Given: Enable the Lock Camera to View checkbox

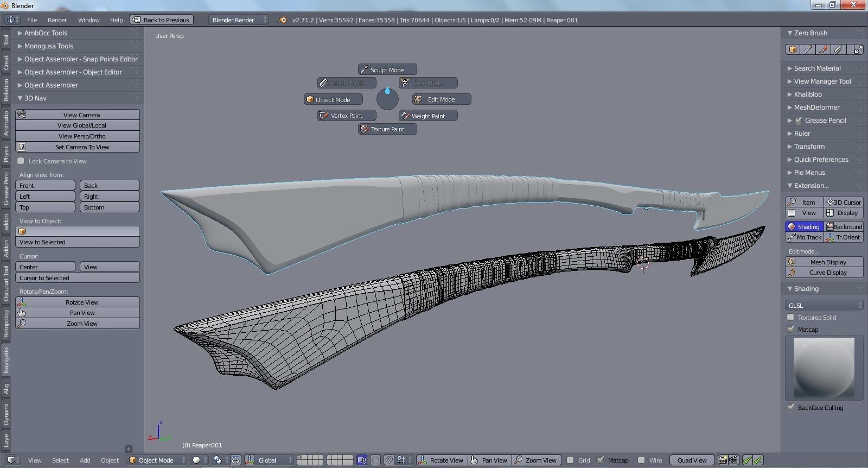Looking at the screenshot, I should 21,161.
